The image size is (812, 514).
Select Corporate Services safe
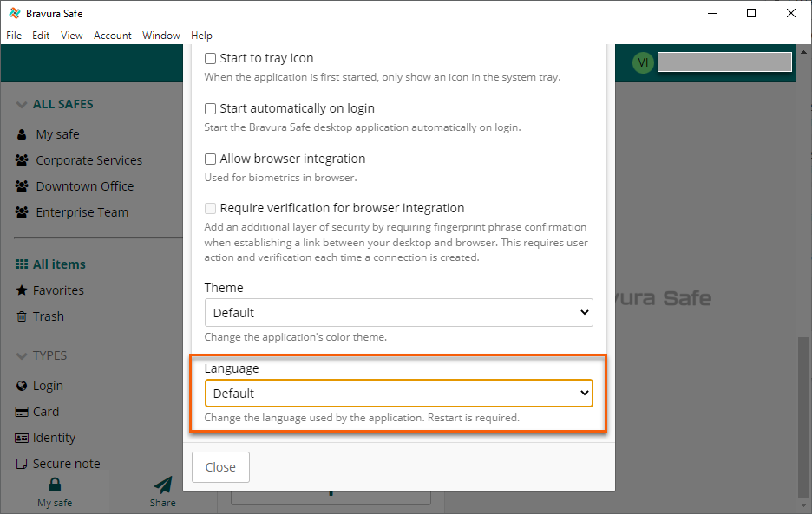[x=89, y=160]
